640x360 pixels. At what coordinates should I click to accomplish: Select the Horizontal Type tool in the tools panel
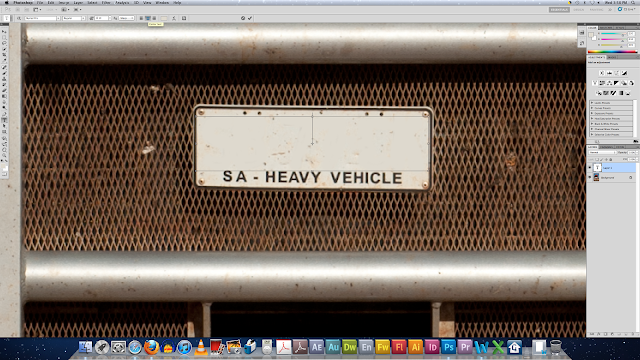point(4,120)
